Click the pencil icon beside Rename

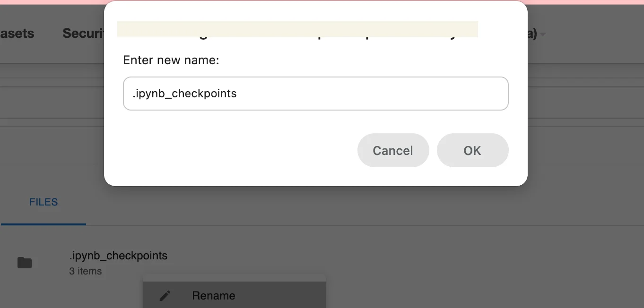coord(165,296)
